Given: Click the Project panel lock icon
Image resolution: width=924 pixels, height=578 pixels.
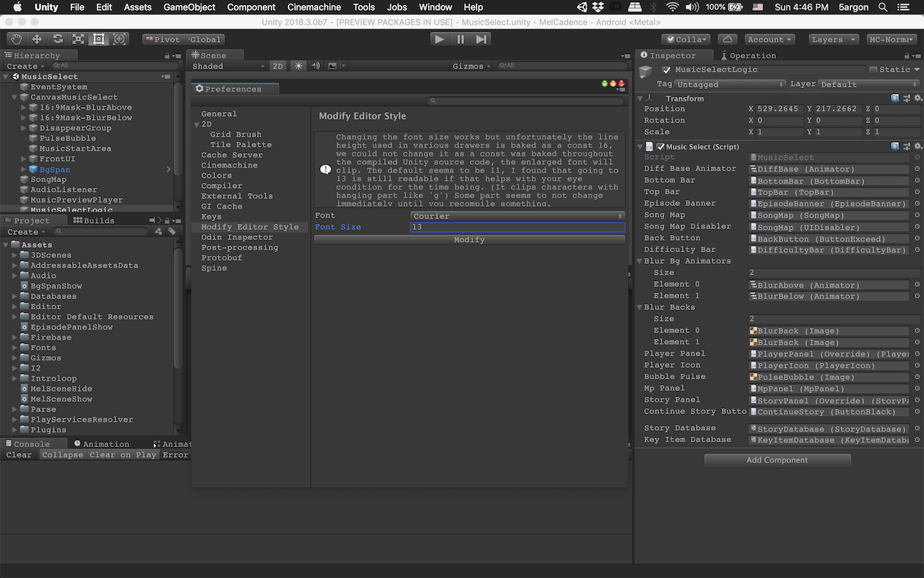Looking at the screenshot, I should (x=168, y=220).
